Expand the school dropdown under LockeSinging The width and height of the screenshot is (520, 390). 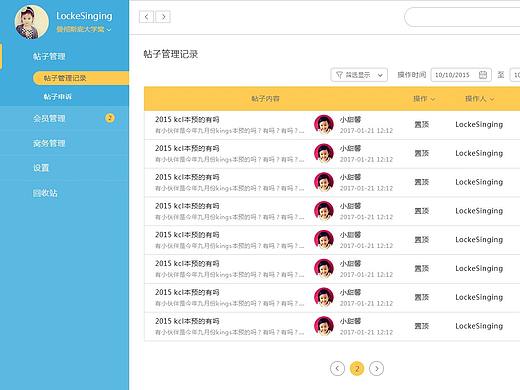[84, 29]
